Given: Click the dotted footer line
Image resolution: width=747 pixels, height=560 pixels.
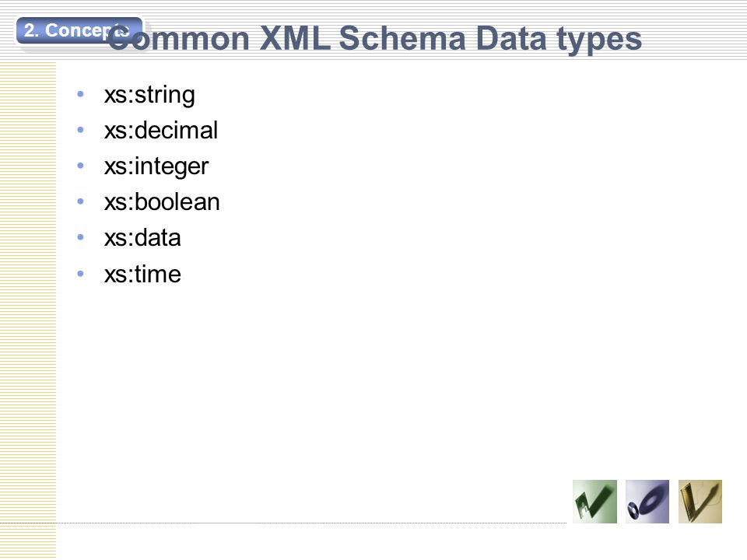Looking at the screenshot, I should [x=283, y=523].
